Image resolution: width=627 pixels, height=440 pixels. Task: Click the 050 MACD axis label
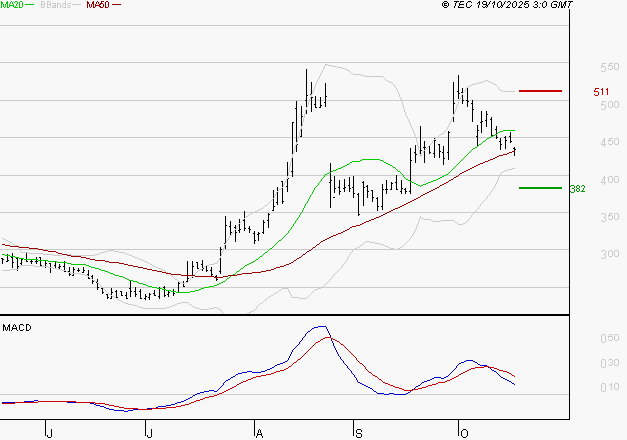coord(580,339)
